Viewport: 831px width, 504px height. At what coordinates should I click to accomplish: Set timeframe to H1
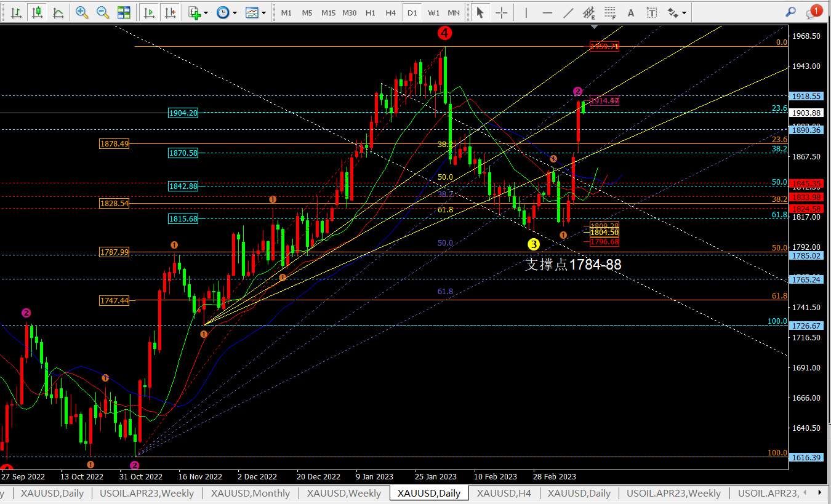pyautogui.click(x=370, y=12)
